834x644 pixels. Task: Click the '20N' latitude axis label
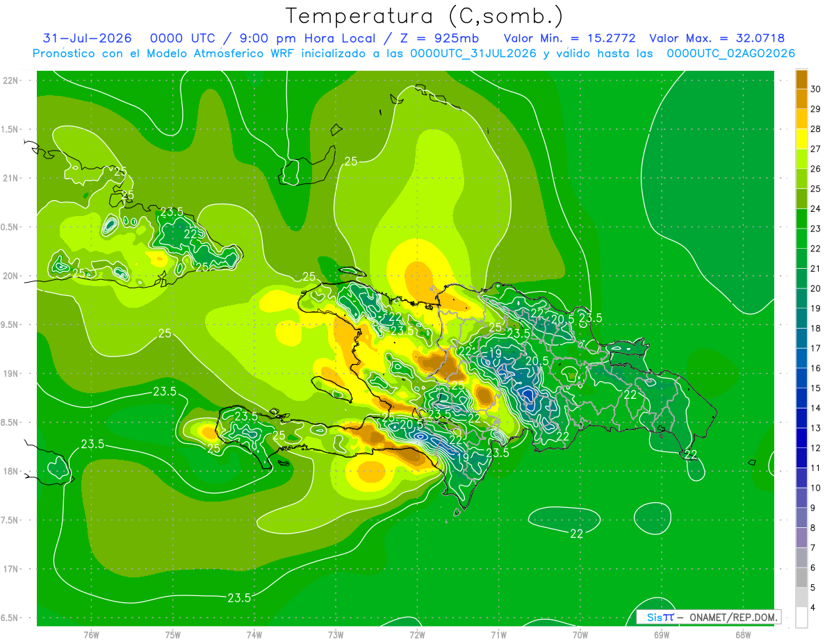pos(10,276)
